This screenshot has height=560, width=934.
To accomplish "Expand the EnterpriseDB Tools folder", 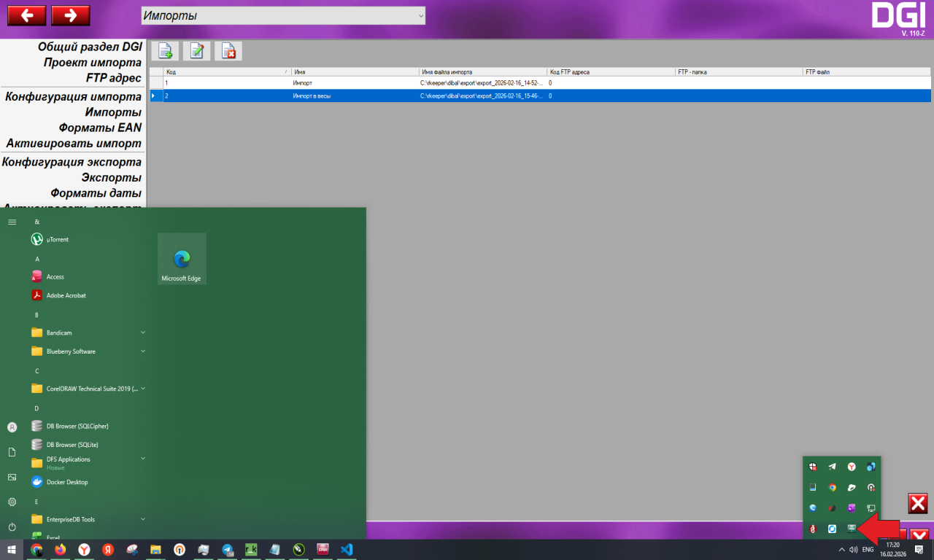I will point(88,519).
